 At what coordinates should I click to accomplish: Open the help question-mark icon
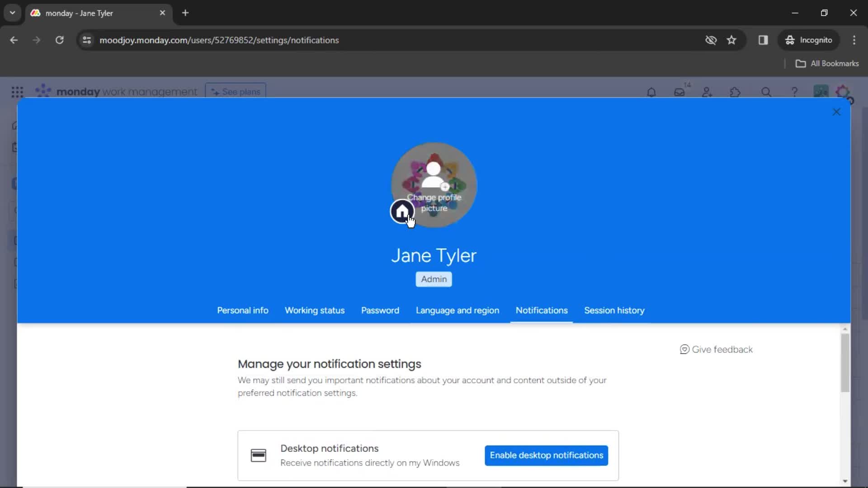click(794, 92)
